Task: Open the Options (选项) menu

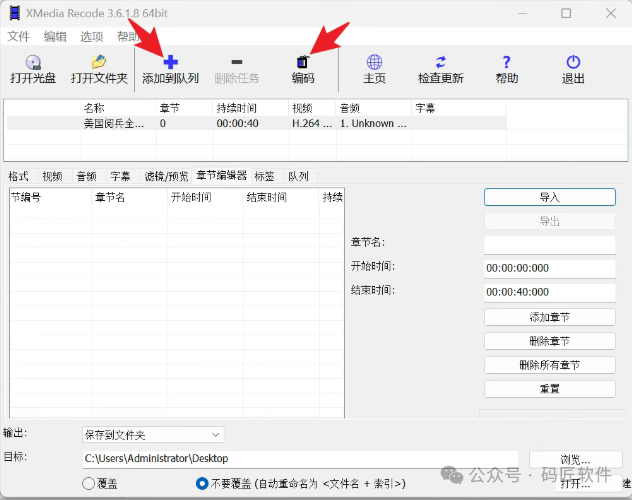Action: (91, 36)
